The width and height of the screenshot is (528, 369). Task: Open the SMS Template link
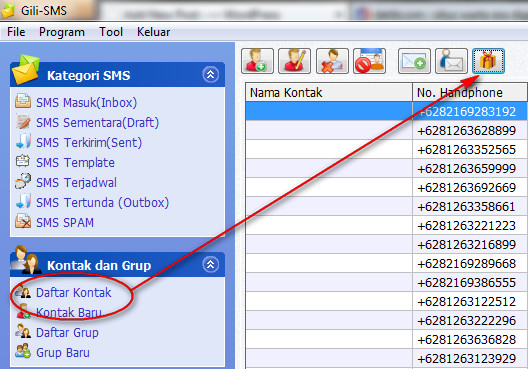[x=75, y=163]
